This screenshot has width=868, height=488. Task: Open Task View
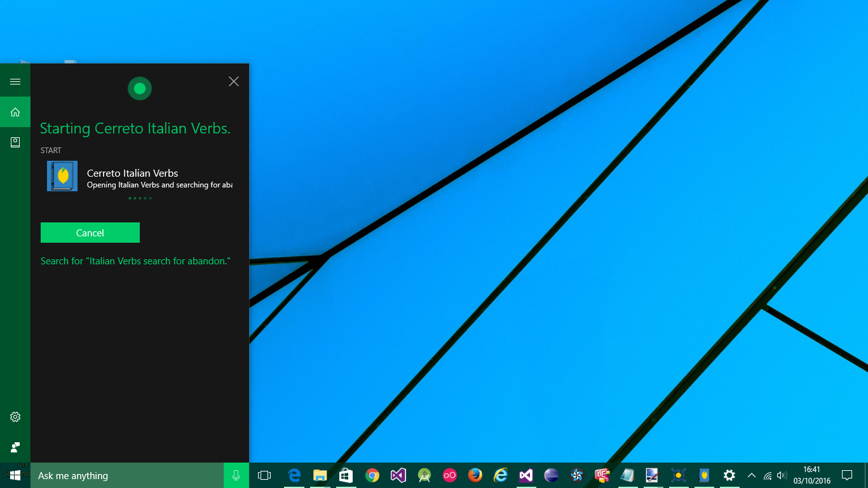264,475
